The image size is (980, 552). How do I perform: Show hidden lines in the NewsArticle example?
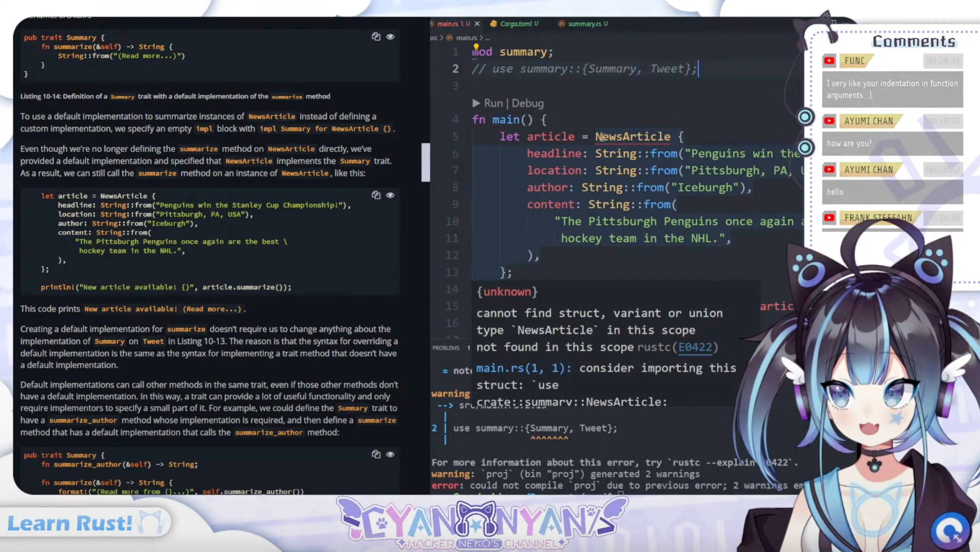[x=390, y=195]
